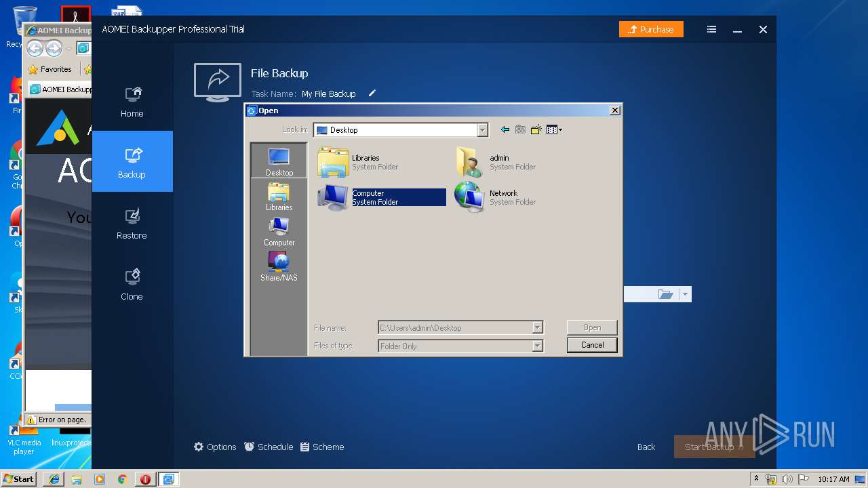Select Desktop in the places bar

pyautogui.click(x=279, y=161)
